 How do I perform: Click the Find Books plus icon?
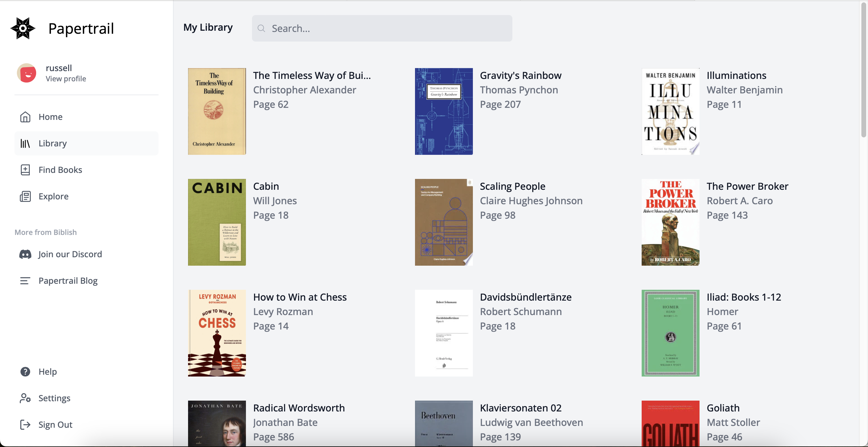click(25, 170)
